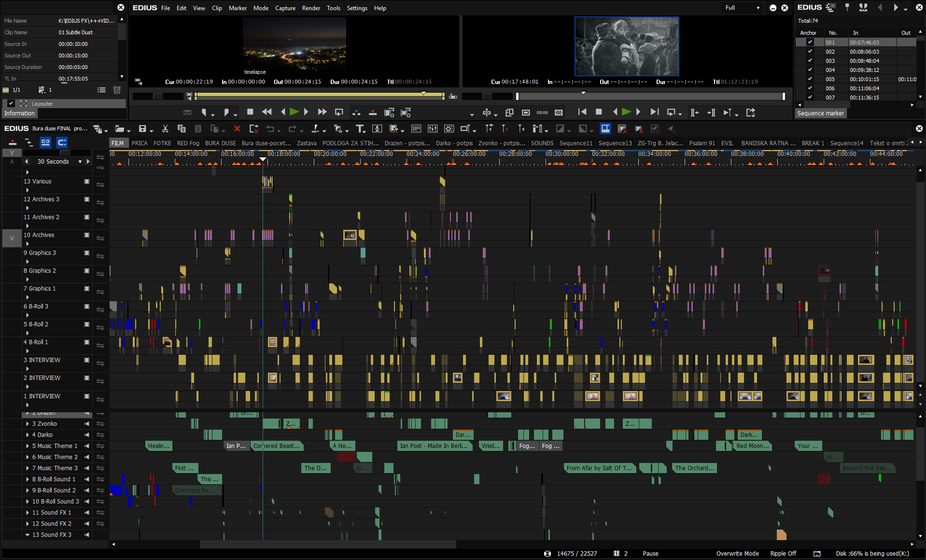This screenshot has height=560, width=926.
Task: Open the Create Title tool
Action: tap(360, 129)
